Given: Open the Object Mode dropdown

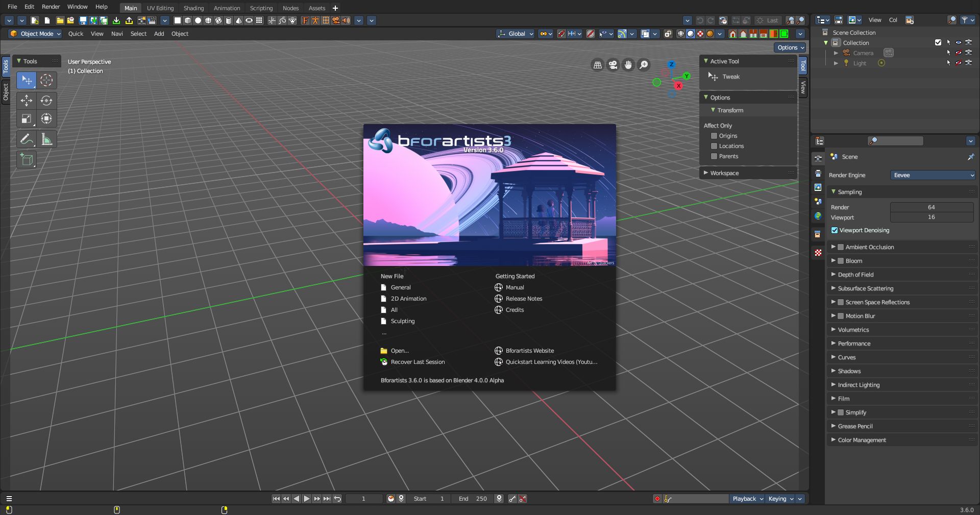Looking at the screenshot, I should [35, 34].
